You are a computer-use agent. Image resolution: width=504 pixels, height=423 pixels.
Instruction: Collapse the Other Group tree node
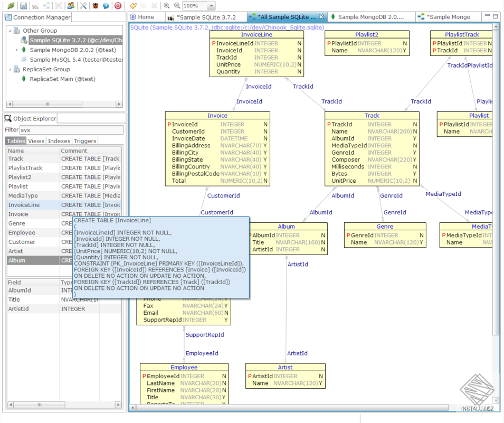pyautogui.click(x=10, y=31)
